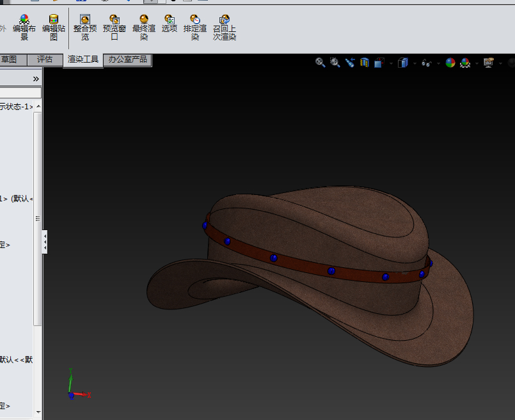This screenshot has height=420, width=515.
Task: Click the 编辑布景 (Edit Scene) icon
Action: coord(24,20)
